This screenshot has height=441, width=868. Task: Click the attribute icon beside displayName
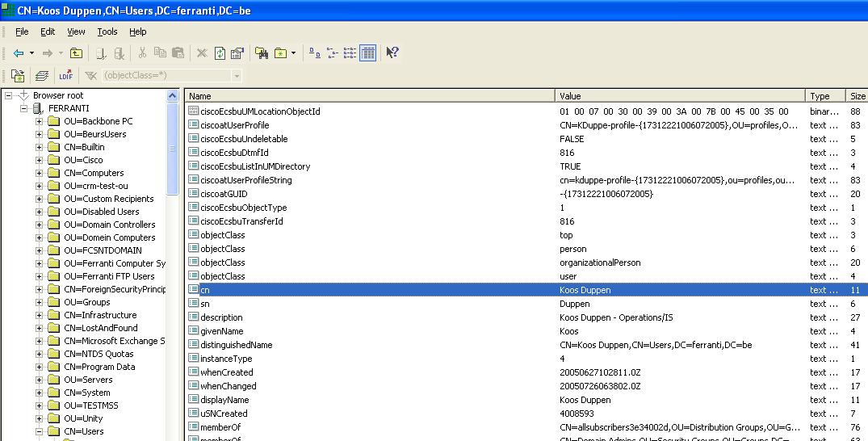[x=193, y=400]
